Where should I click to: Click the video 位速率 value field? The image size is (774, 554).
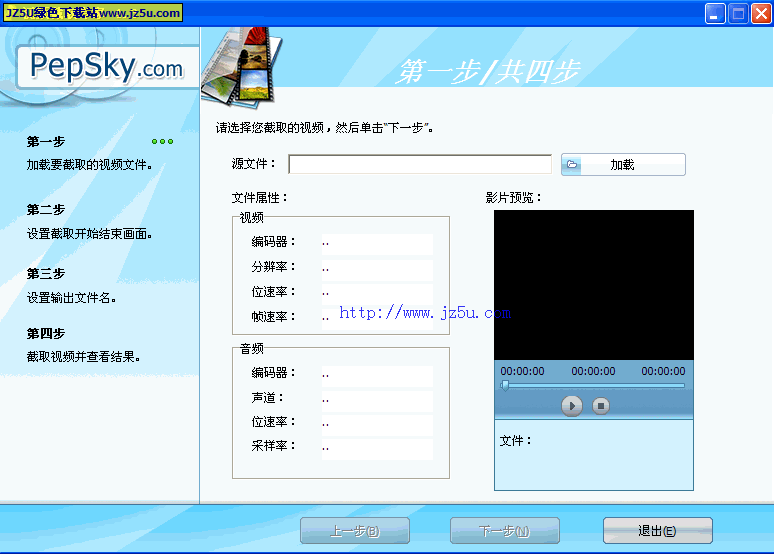point(377,293)
